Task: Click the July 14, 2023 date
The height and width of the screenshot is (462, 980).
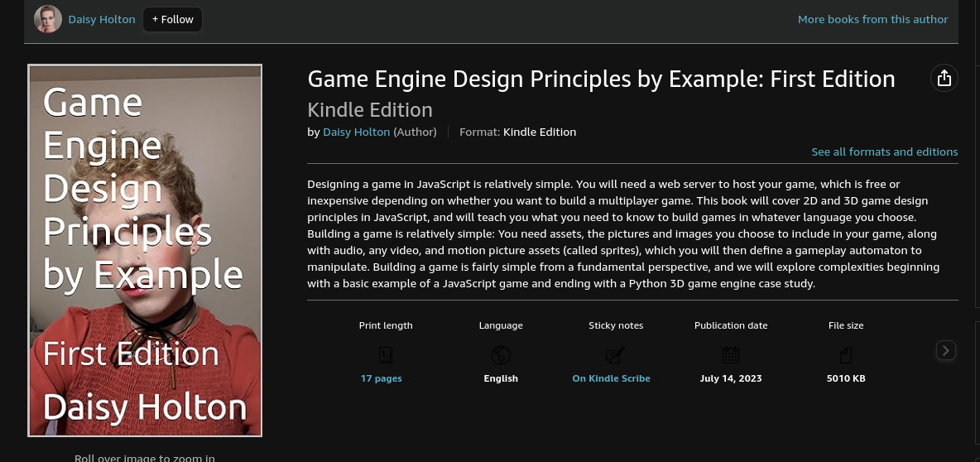Action: [731, 378]
